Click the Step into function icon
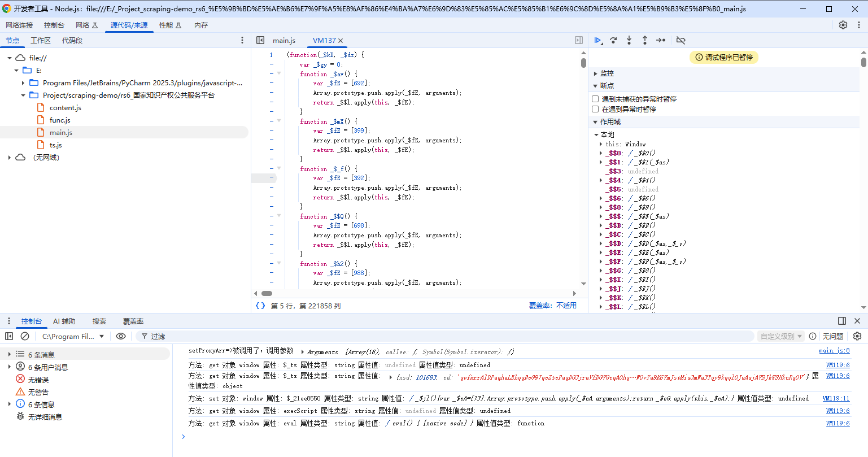Image resolution: width=868 pixels, height=457 pixels. click(x=629, y=40)
